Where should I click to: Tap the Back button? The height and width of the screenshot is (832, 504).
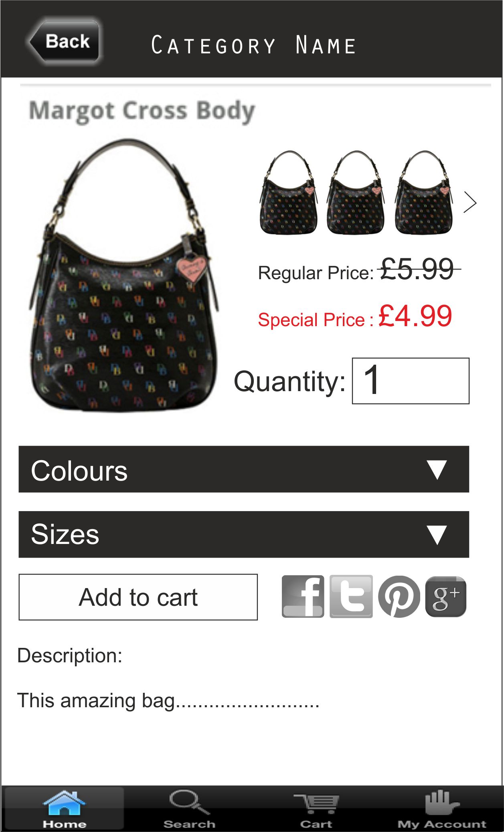[x=64, y=41]
